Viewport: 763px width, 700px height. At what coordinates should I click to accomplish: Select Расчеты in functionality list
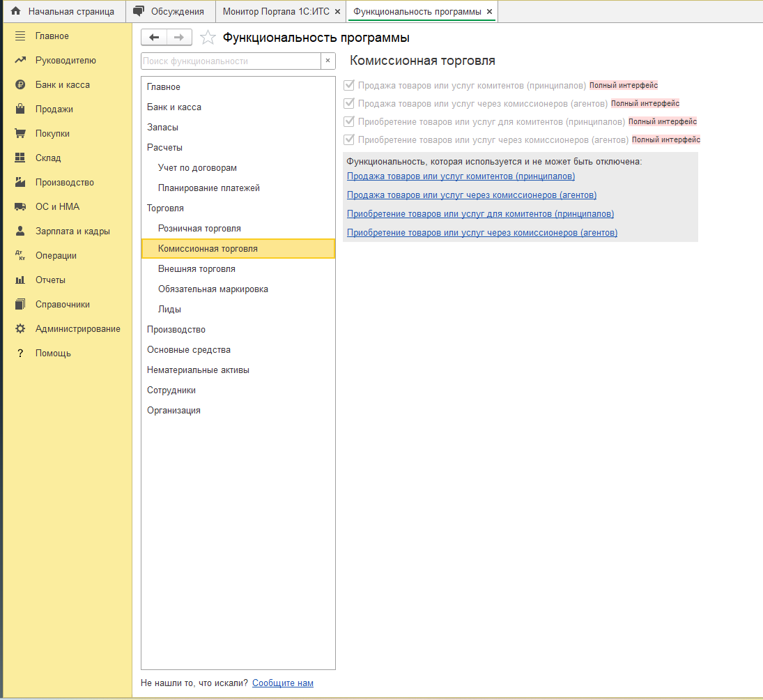coord(238,148)
